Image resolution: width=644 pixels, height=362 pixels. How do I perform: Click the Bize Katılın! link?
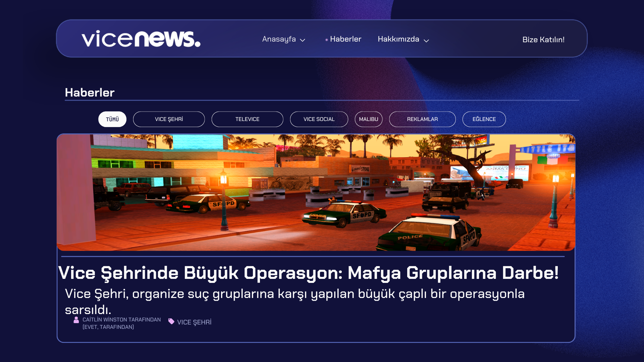coord(543,40)
